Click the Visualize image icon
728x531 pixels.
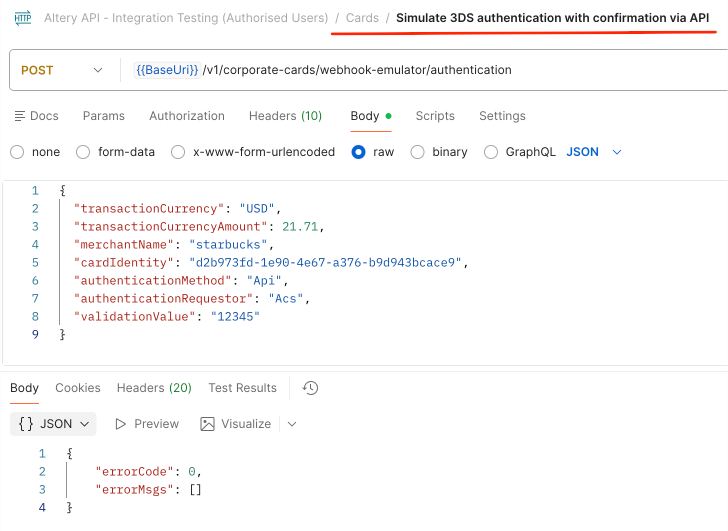(x=207, y=424)
